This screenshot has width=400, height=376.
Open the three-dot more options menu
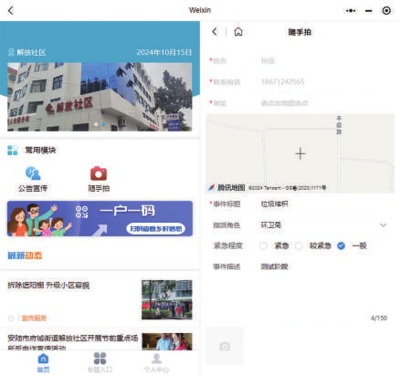pyautogui.click(x=350, y=11)
